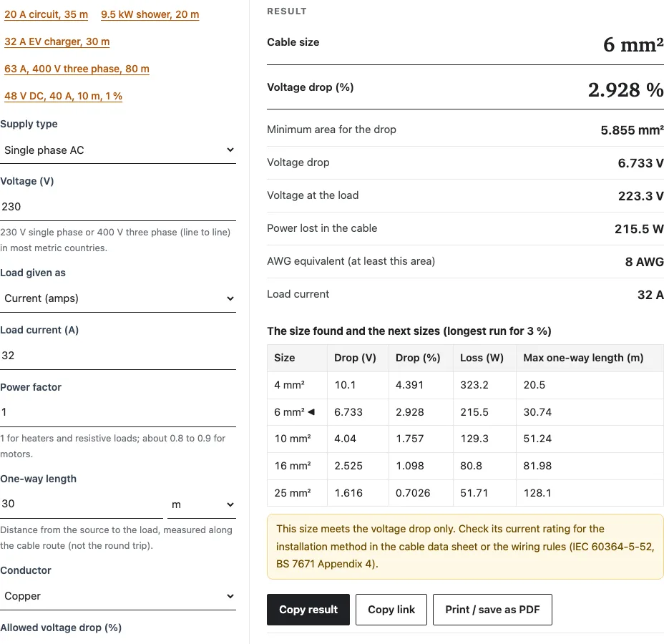The image size is (664, 644).
Task: Open the Conductor dropdown showing Copper
Action: click(x=118, y=596)
